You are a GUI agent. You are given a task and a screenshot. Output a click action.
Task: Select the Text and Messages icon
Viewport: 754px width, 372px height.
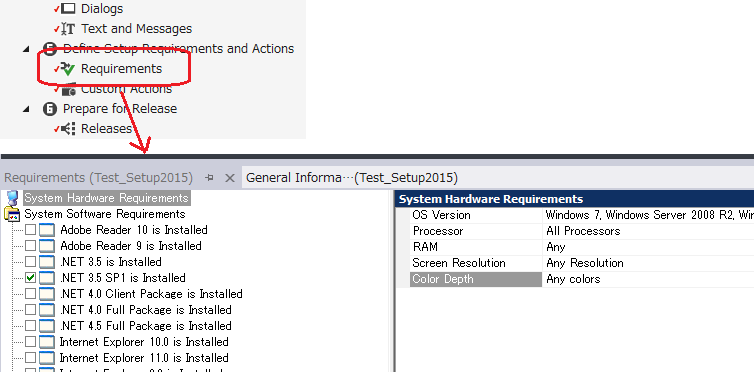(68, 29)
